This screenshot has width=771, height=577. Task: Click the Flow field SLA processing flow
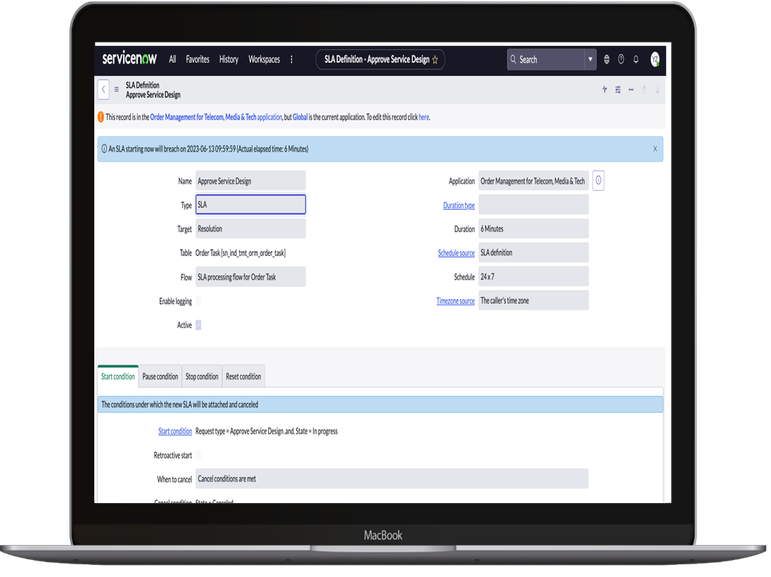[x=250, y=277]
